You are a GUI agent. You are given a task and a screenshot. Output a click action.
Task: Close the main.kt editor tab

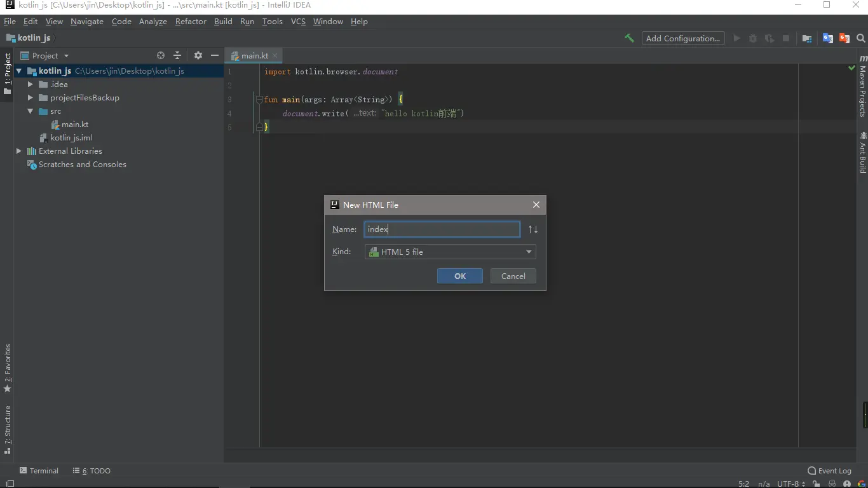[x=275, y=56]
